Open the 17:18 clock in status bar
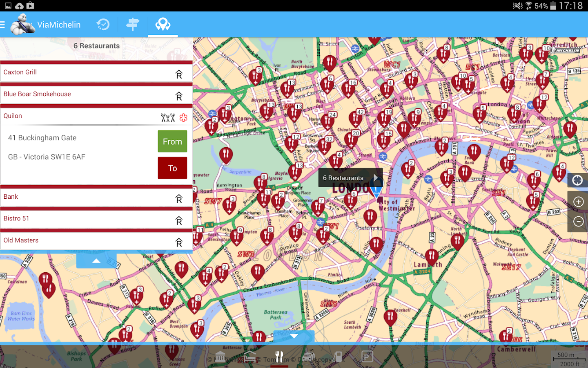588x368 pixels. coord(571,6)
